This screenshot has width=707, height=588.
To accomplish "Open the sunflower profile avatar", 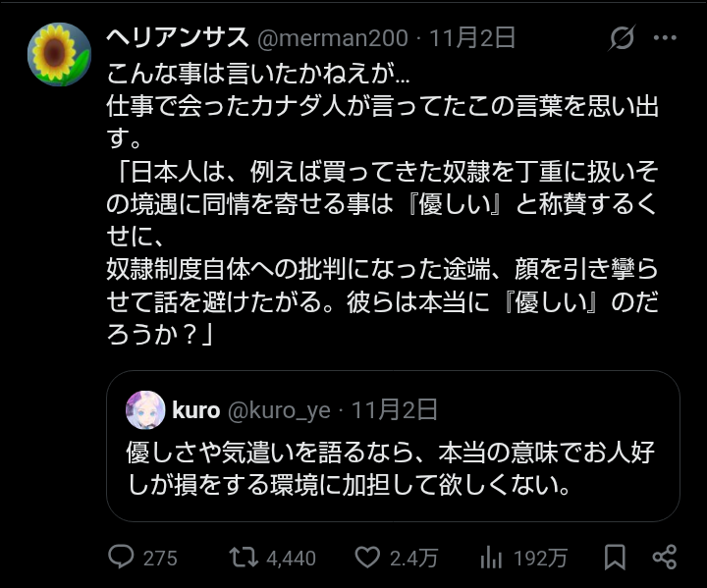I will click(59, 53).
